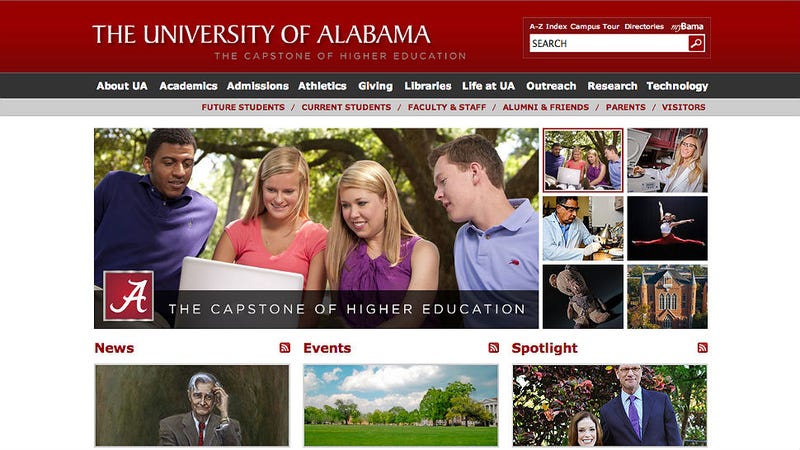This screenshot has width=800, height=450.
Task: Click the search magnifier icon
Action: tap(696, 43)
